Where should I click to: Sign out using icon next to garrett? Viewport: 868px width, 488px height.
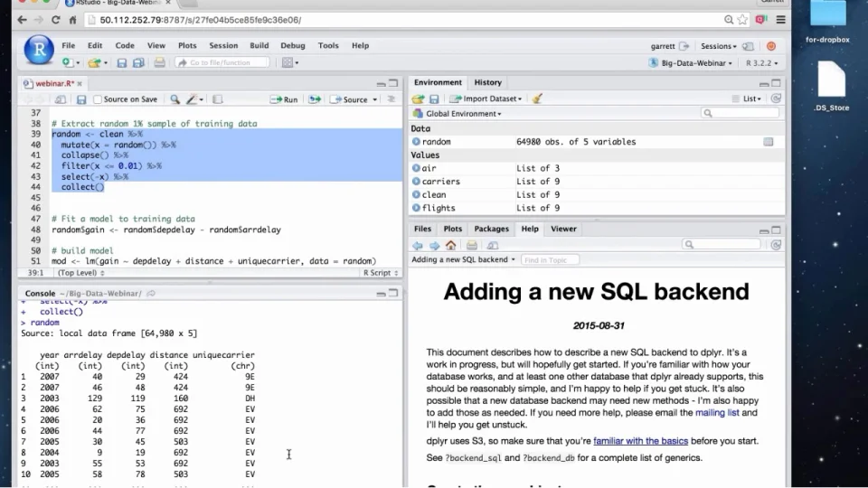pos(684,46)
